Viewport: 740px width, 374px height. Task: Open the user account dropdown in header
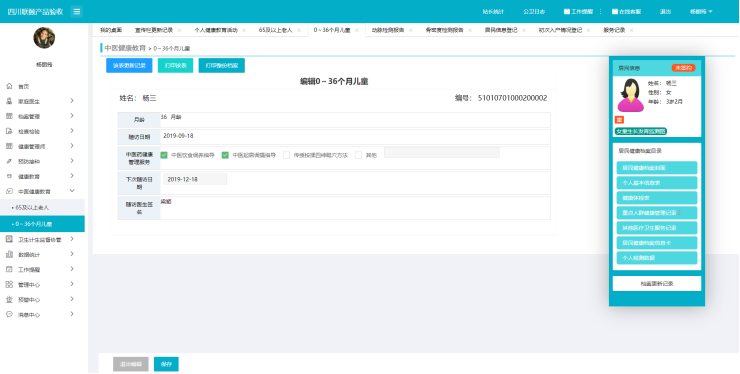tap(701, 12)
